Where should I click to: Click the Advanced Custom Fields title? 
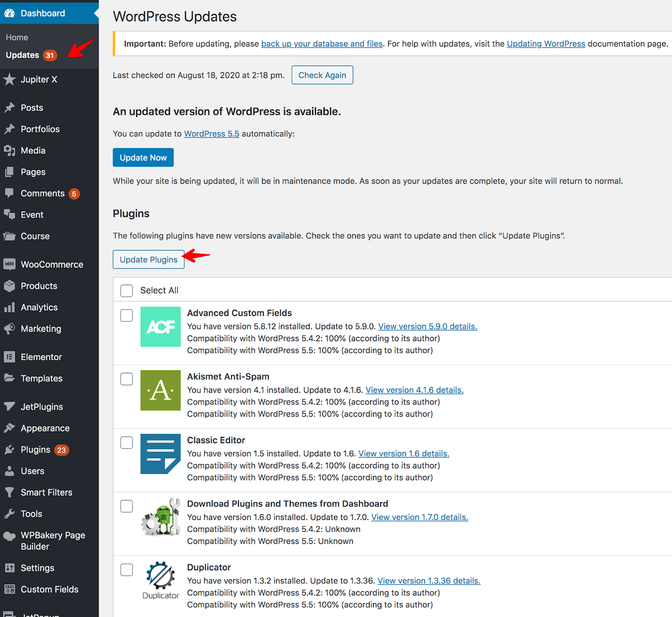tap(239, 313)
